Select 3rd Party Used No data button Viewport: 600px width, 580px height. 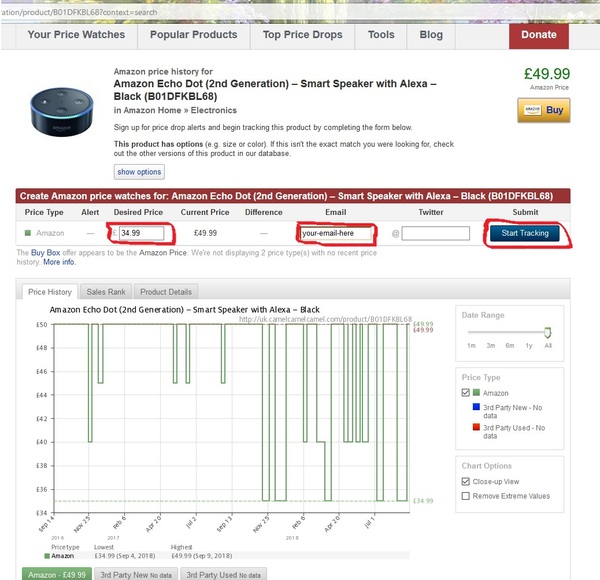(x=223, y=574)
